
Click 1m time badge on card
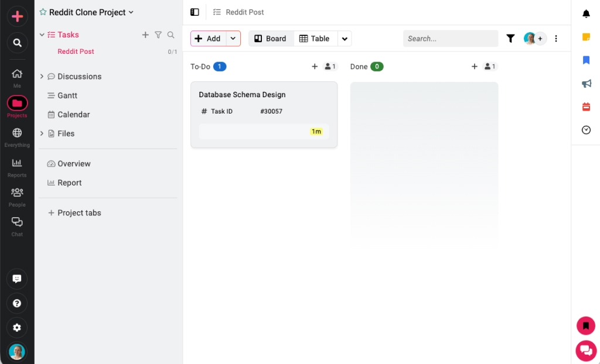316,132
